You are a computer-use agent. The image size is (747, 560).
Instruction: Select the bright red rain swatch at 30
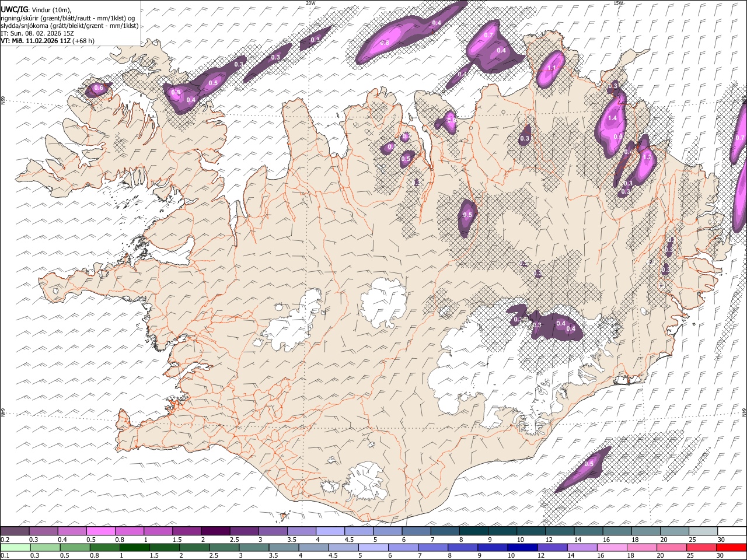tap(731, 547)
